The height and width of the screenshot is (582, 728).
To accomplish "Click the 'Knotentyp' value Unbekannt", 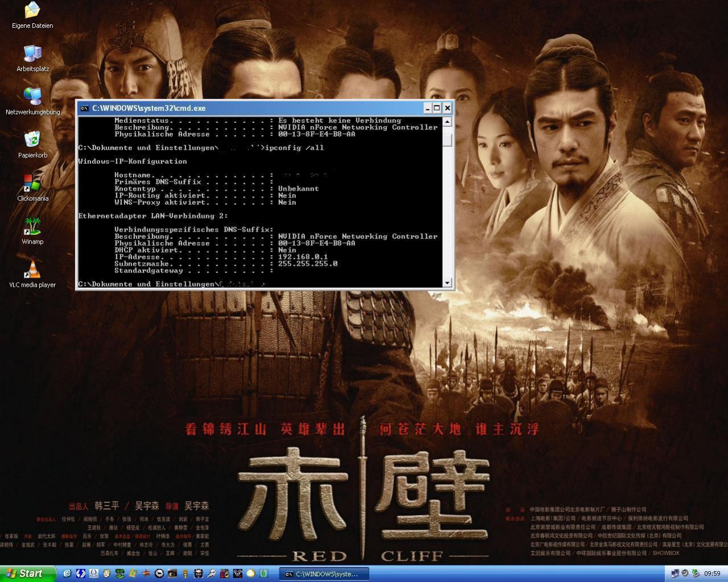I will (x=298, y=189).
